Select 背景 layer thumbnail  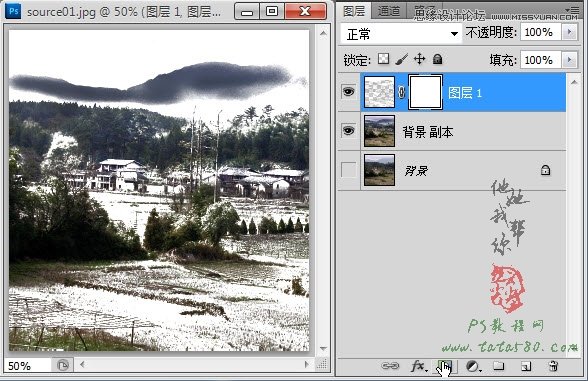380,170
